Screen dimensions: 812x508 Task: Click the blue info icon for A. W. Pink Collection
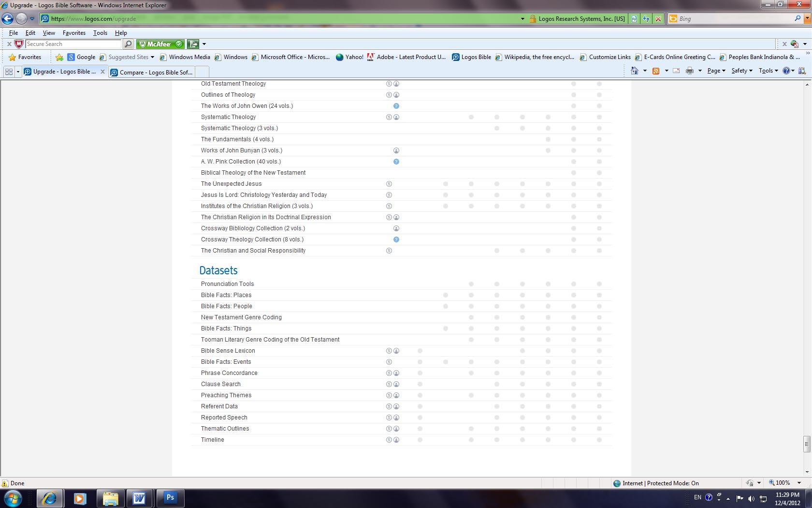click(x=396, y=162)
